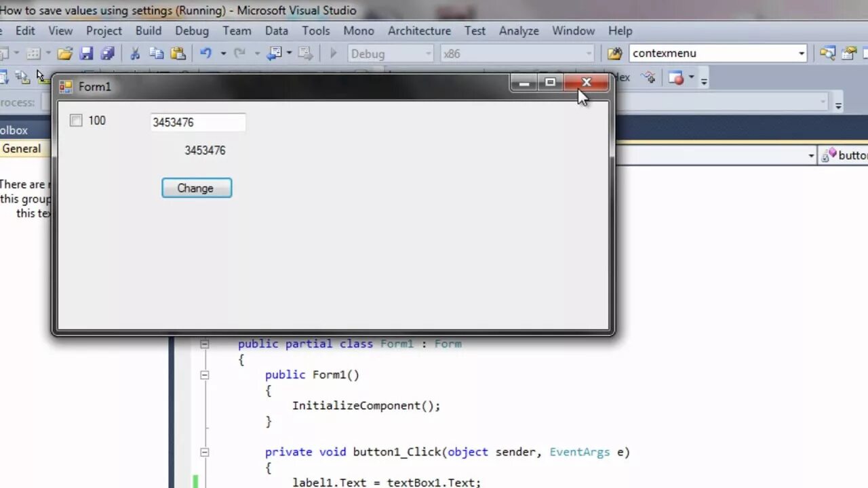Open the Edit menu
This screenshot has width=868, height=488.
(25, 30)
